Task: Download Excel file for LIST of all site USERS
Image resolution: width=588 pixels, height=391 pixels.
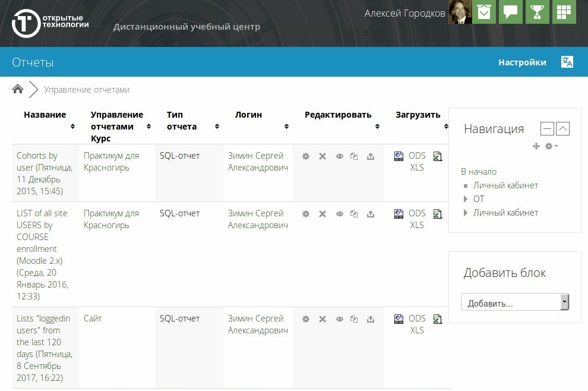Action: tap(437, 214)
